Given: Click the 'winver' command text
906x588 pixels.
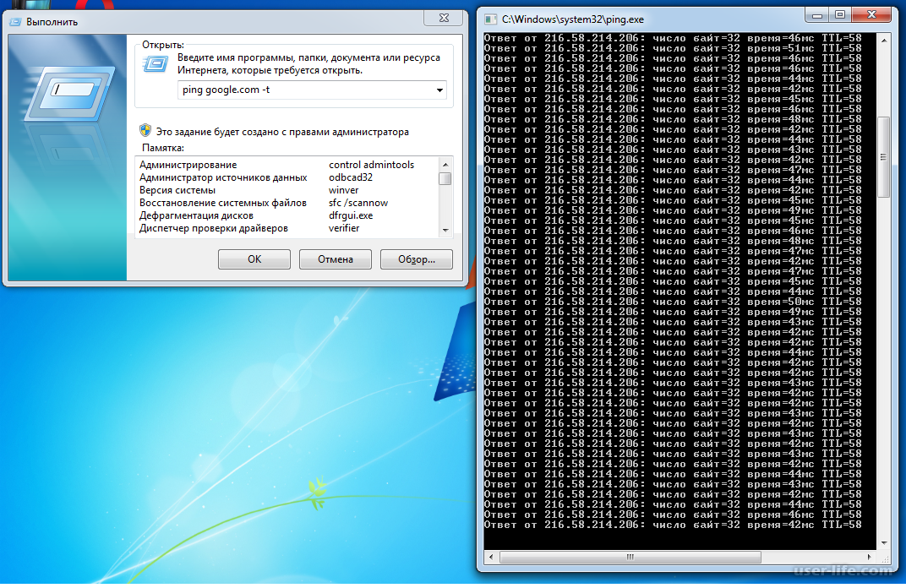Looking at the screenshot, I should [x=344, y=191].
